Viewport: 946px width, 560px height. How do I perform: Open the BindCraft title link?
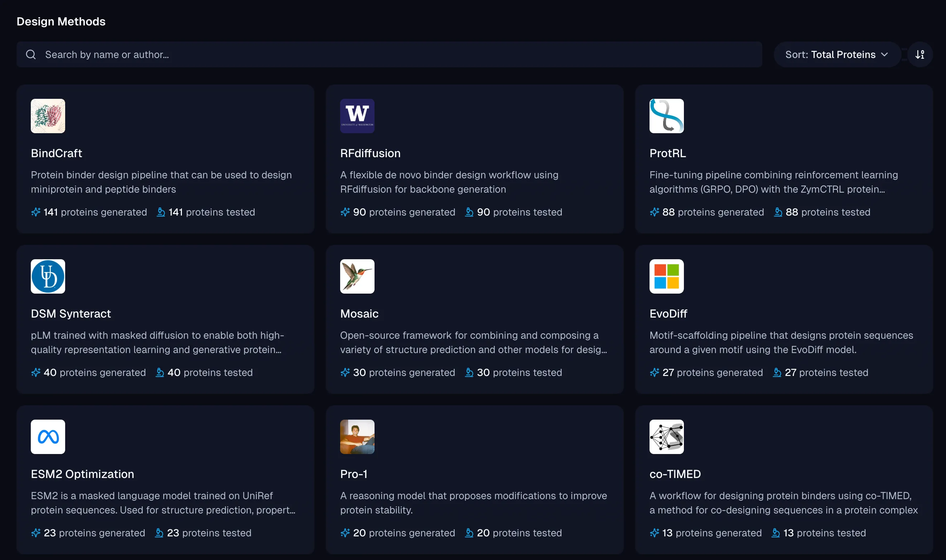[x=56, y=153]
